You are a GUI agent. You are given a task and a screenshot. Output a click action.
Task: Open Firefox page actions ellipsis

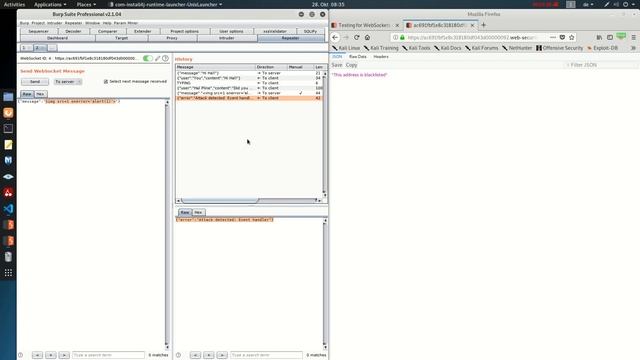point(553,37)
